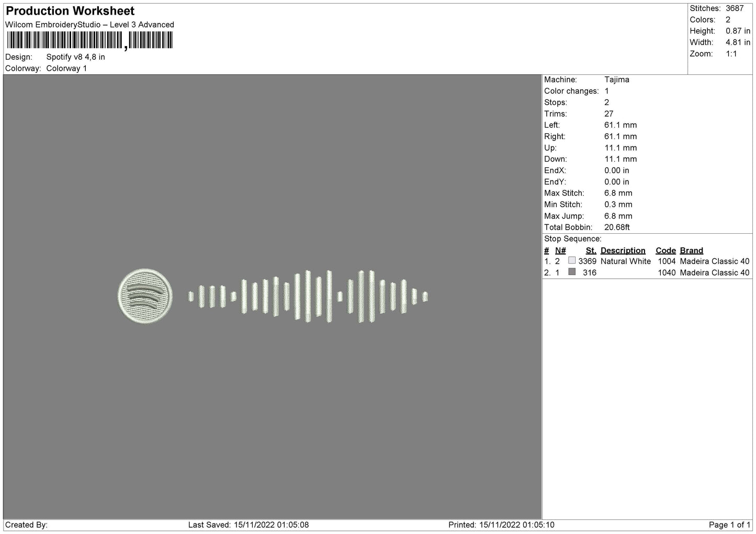Screen dimensions: 756x534
Task: Click the Left value 61.1 mm
Action: click(620, 125)
